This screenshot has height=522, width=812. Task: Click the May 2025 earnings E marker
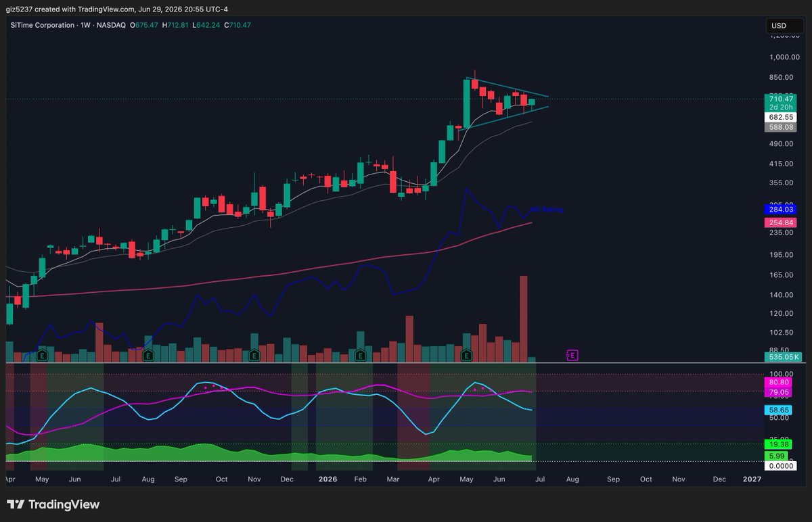[x=42, y=354]
